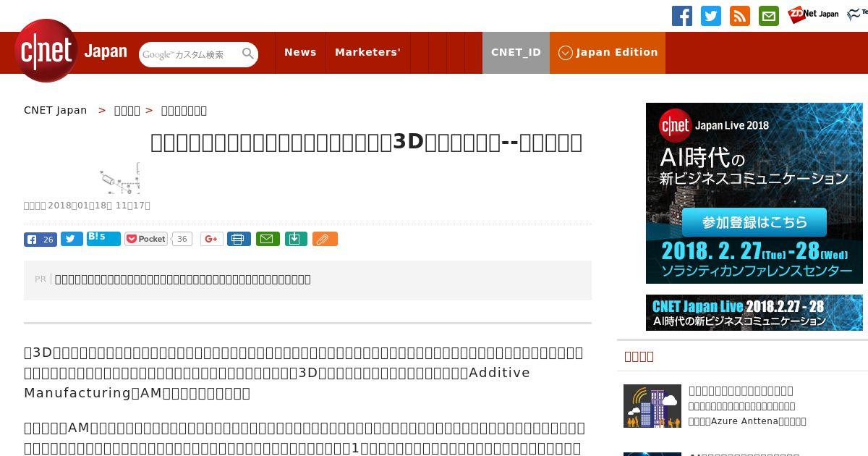Share the article on Google+
Screen dimensions: 868x456
pos(212,239)
